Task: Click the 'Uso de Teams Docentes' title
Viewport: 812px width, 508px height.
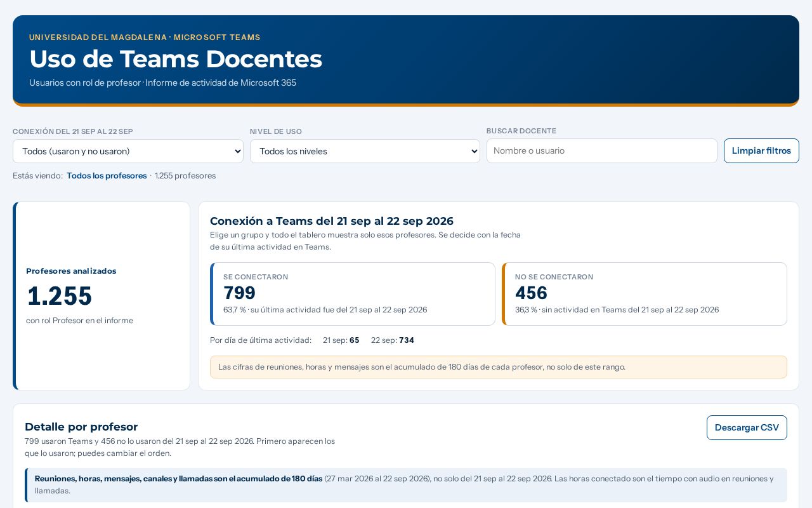Action: pyautogui.click(x=176, y=59)
